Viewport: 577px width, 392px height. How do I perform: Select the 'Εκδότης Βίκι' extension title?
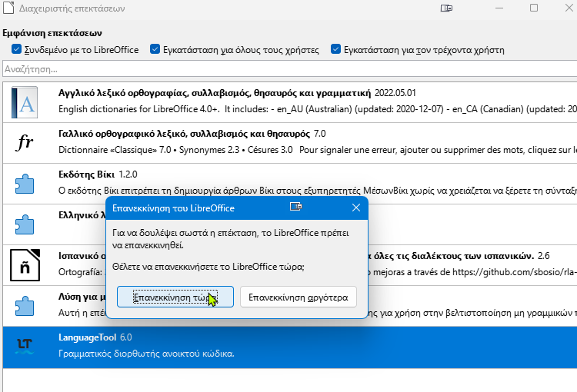point(86,174)
